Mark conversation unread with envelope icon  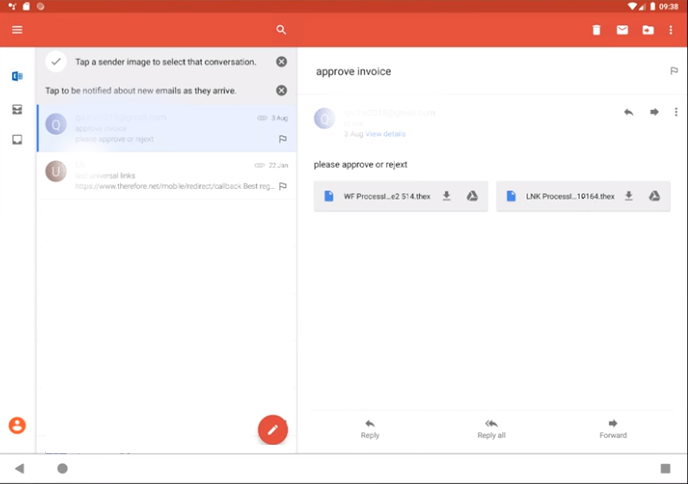pyautogui.click(x=622, y=30)
